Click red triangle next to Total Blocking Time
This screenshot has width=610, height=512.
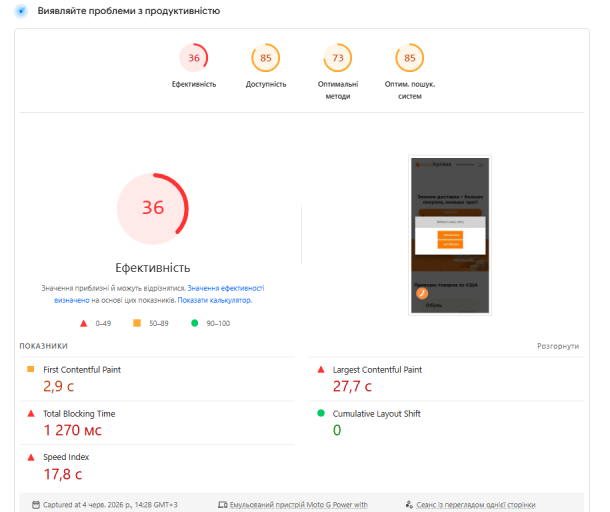click(x=31, y=413)
